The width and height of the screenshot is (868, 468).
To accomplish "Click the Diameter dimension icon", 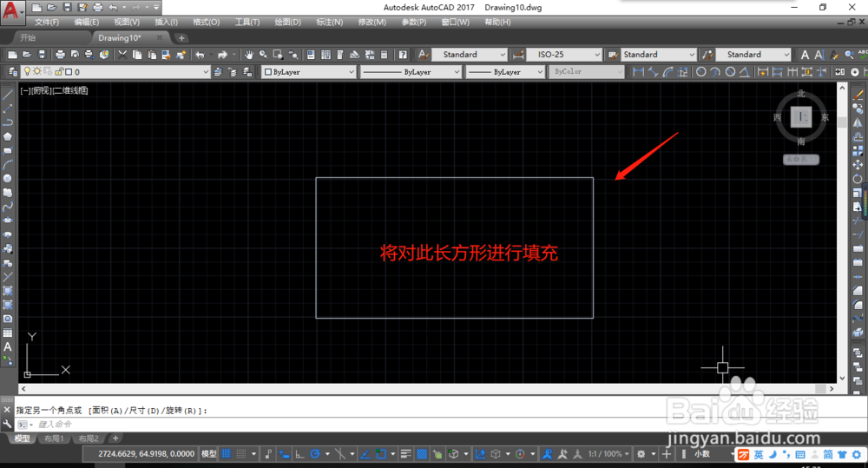I will click(730, 71).
